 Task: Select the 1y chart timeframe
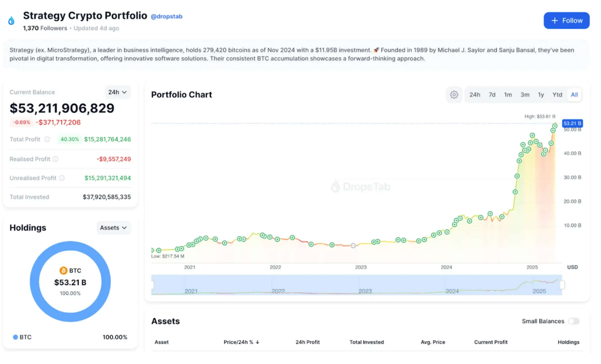(x=541, y=95)
